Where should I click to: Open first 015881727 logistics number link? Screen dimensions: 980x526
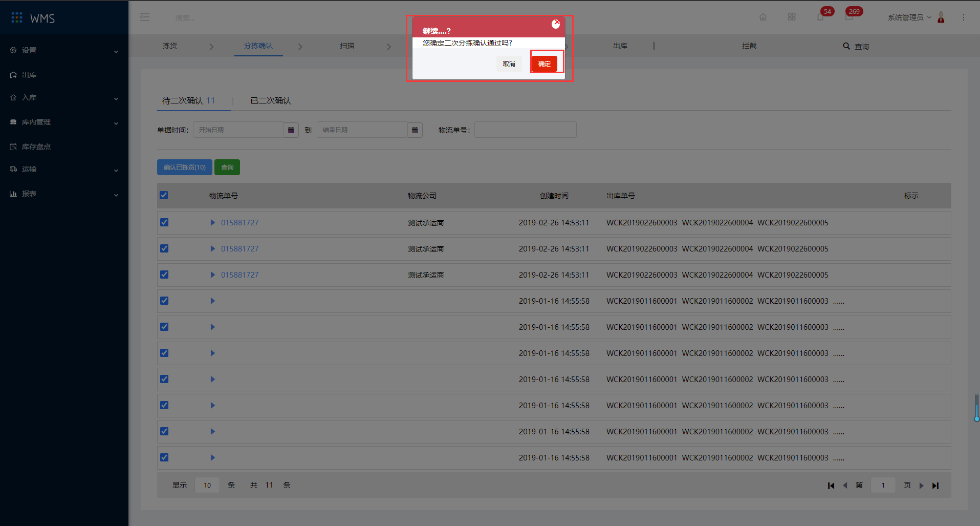pyautogui.click(x=240, y=222)
